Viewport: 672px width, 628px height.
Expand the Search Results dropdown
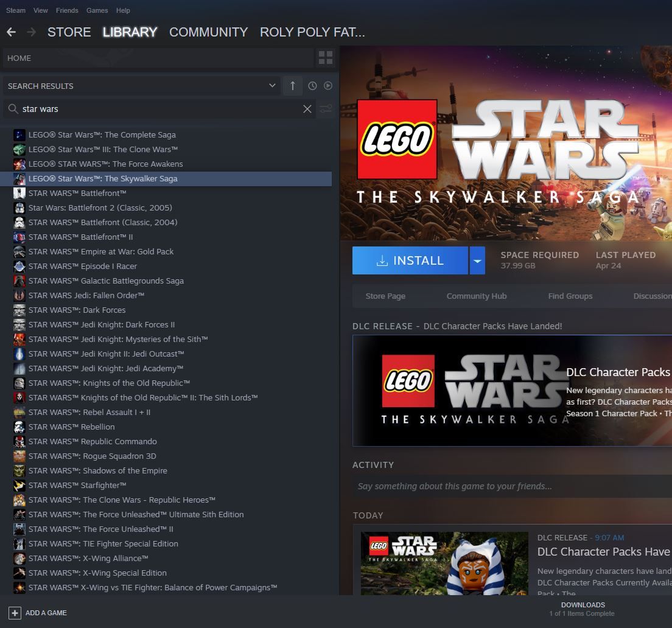tap(272, 86)
